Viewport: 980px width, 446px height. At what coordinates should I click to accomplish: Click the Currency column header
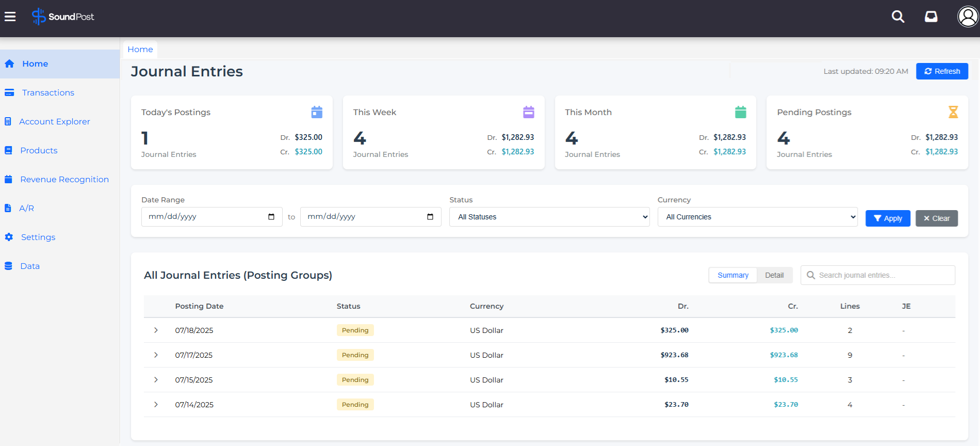(486, 306)
